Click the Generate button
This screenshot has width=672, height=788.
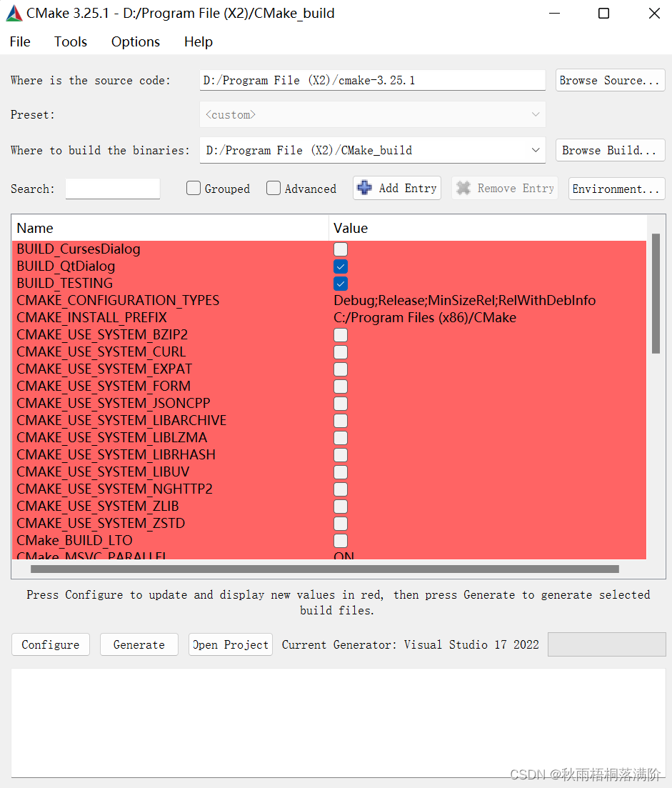click(x=139, y=645)
